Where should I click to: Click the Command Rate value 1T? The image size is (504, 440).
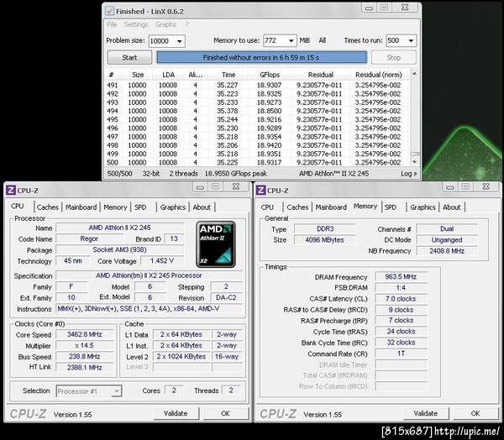point(401,354)
